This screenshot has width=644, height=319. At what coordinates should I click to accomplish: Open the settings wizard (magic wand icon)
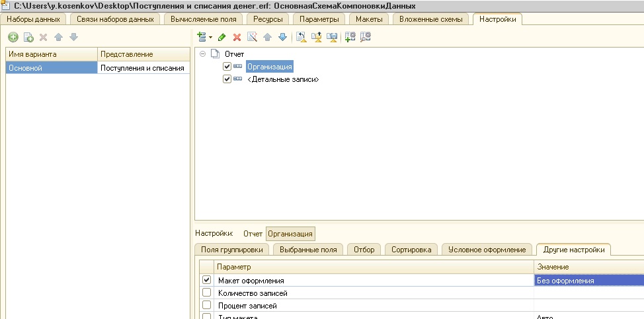pyautogui.click(x=252, y=37)
